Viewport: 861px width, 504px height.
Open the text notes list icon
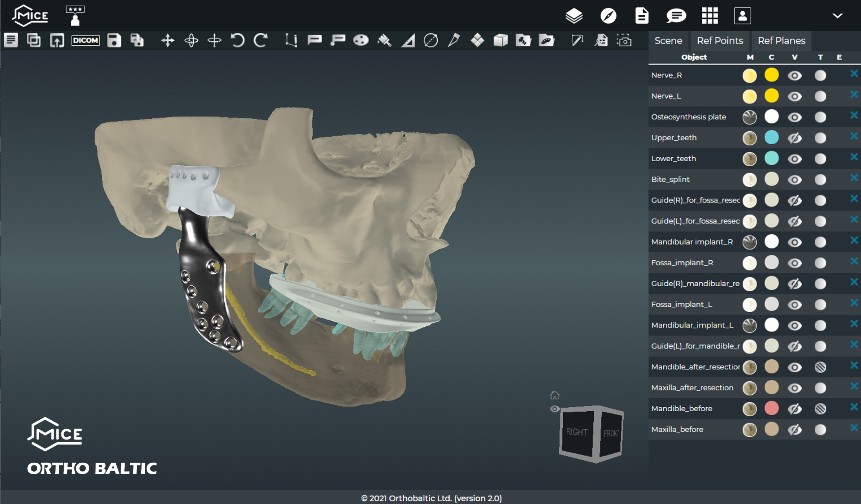coord(11,40)
